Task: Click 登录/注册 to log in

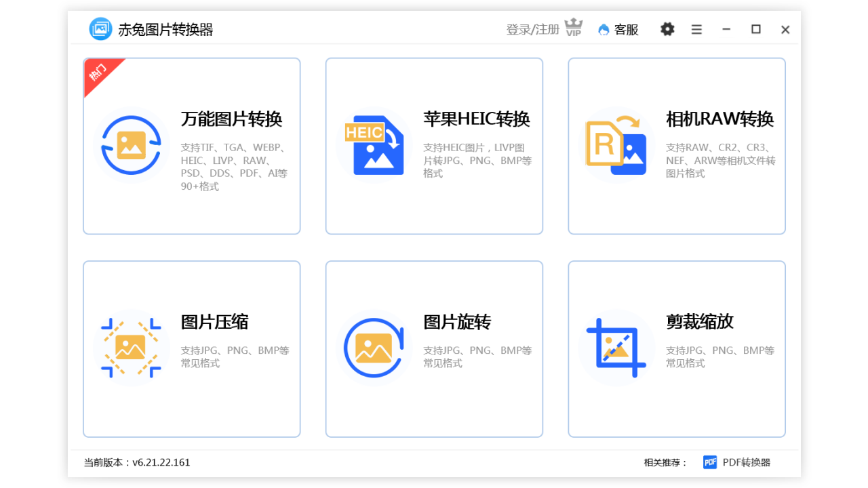Action: 532,29
